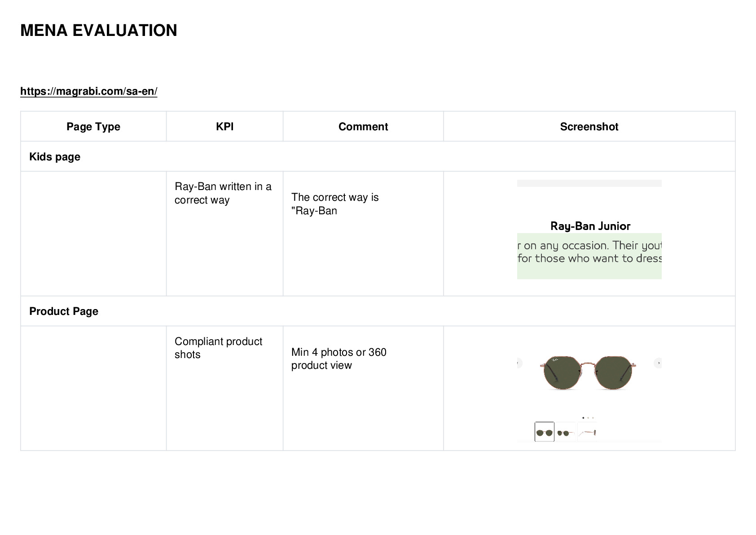Open the magrabi.com/sa-en link

point(89,91)
